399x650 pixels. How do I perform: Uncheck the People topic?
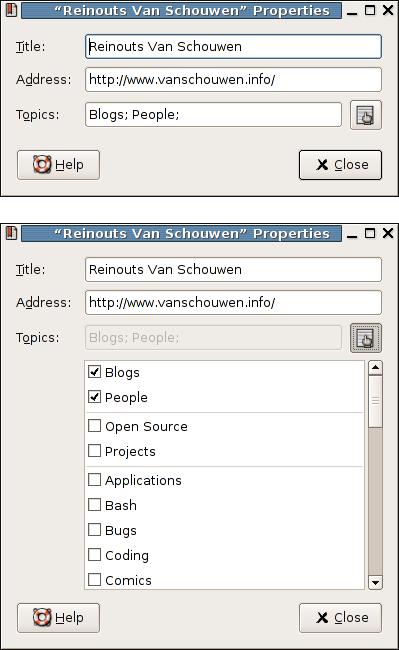coord(94,397)
